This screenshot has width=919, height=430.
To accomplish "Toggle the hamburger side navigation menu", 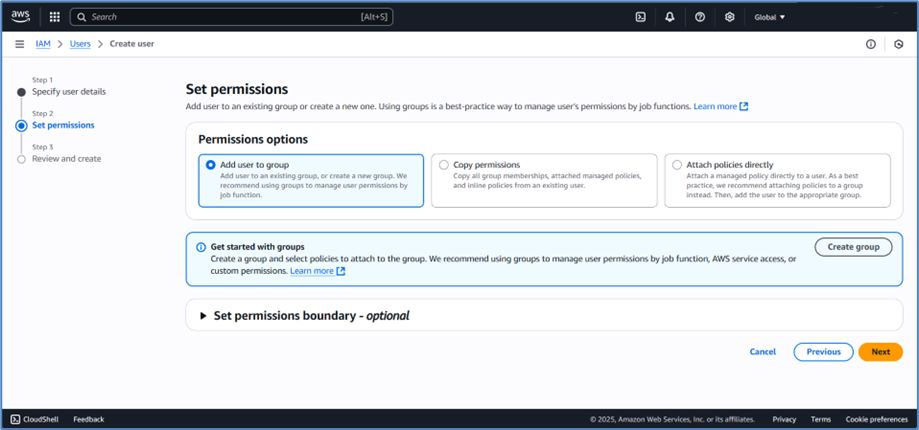I will (x=20, y=44).
